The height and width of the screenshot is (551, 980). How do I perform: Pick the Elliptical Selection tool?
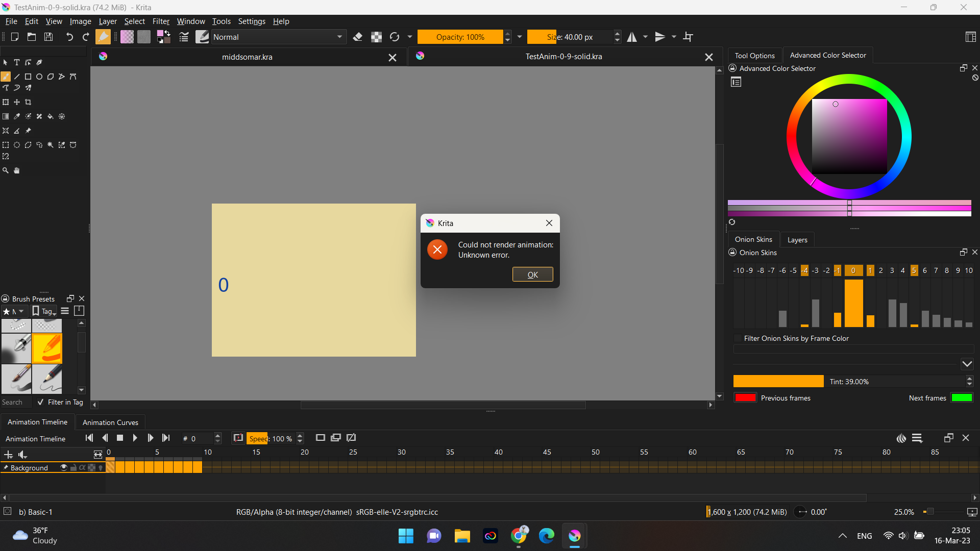click(17, 145)
